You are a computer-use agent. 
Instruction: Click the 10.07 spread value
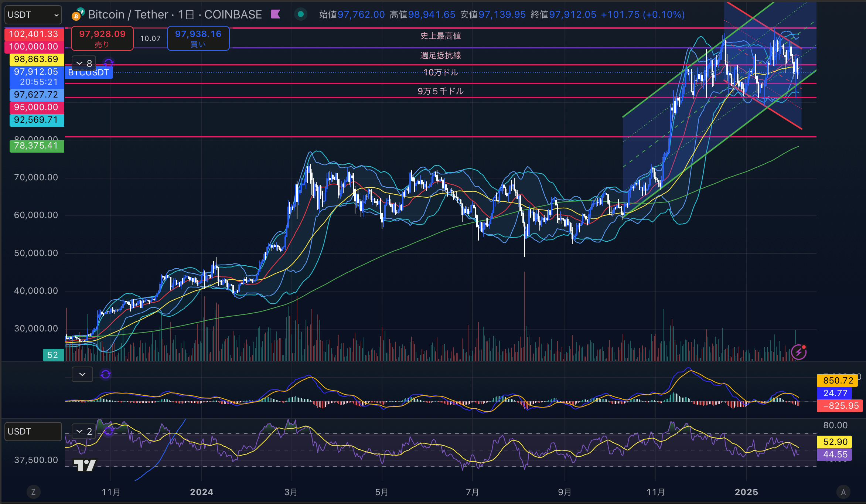[150, 38]
